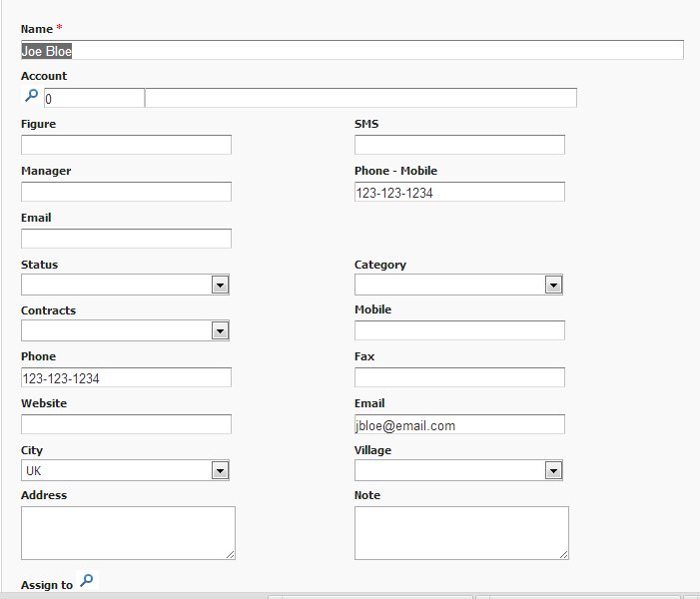Click the Fax input field

tap(459, 377)
